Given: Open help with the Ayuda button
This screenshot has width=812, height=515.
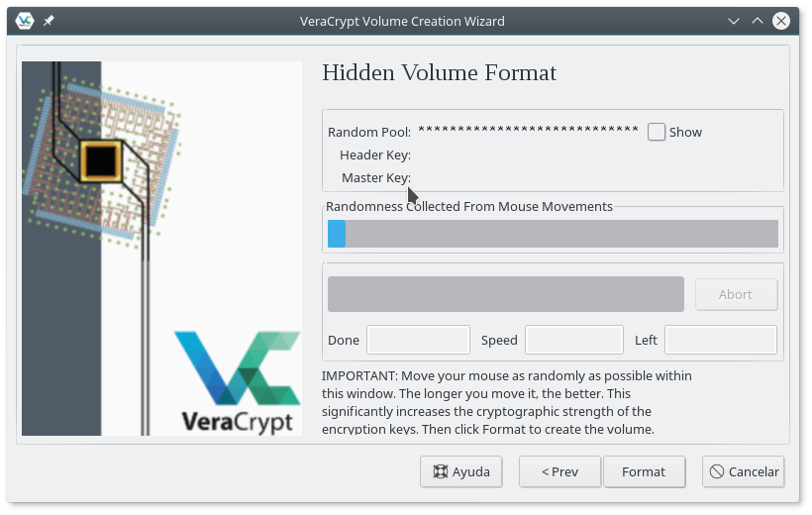Looking at the screenshot, I should coord(461,471).
